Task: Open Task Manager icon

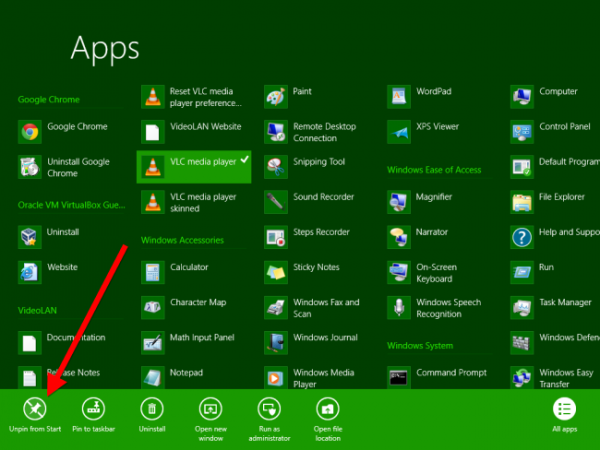Action: click(x=522, y=308)
